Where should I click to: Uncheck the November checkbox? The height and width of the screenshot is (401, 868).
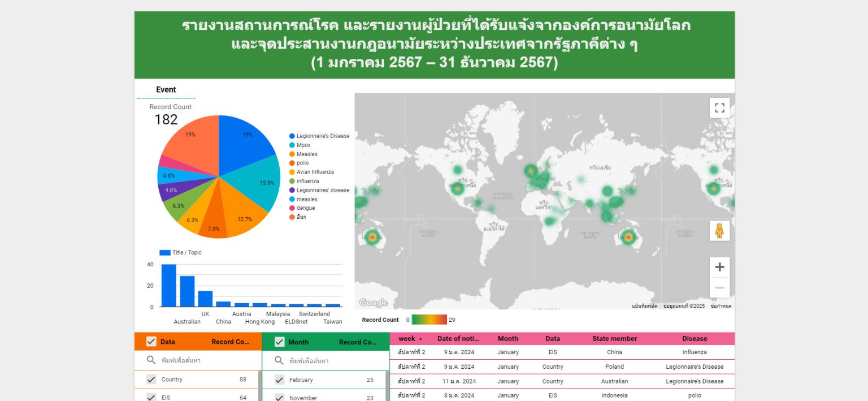(x=279, y=398)
